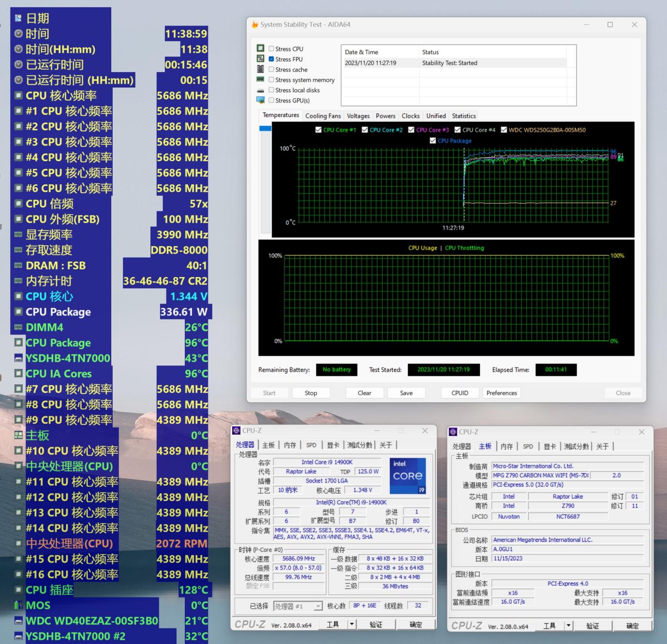Click the CPU Throttling legend label
This screenshot has height=644, width=667.
point(464,248)
